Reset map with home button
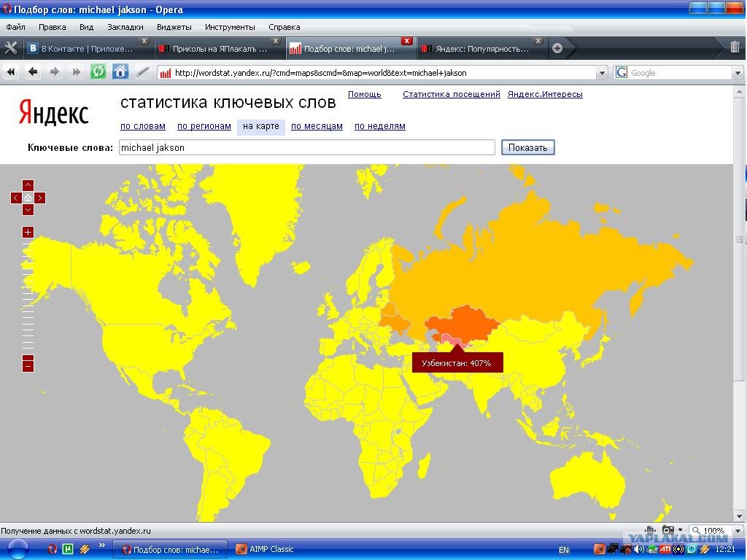Viewport: 747px width, 560px height. click(x=28, y=198)
